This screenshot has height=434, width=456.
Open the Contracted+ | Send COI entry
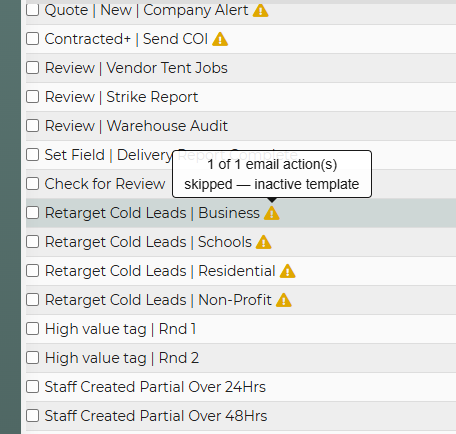tap(126, 39)
